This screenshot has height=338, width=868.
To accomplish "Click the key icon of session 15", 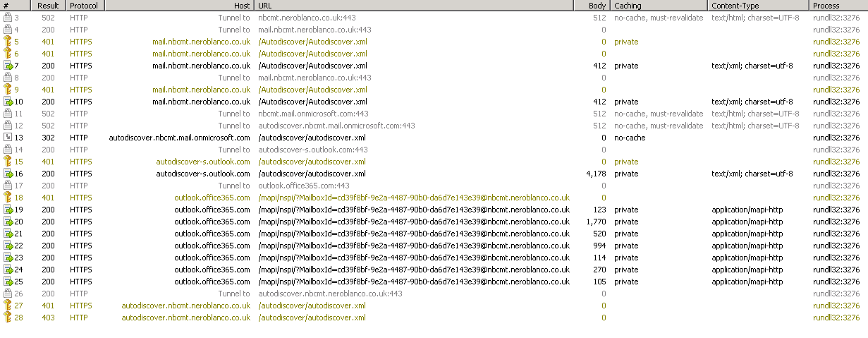I will coord(8,162).
